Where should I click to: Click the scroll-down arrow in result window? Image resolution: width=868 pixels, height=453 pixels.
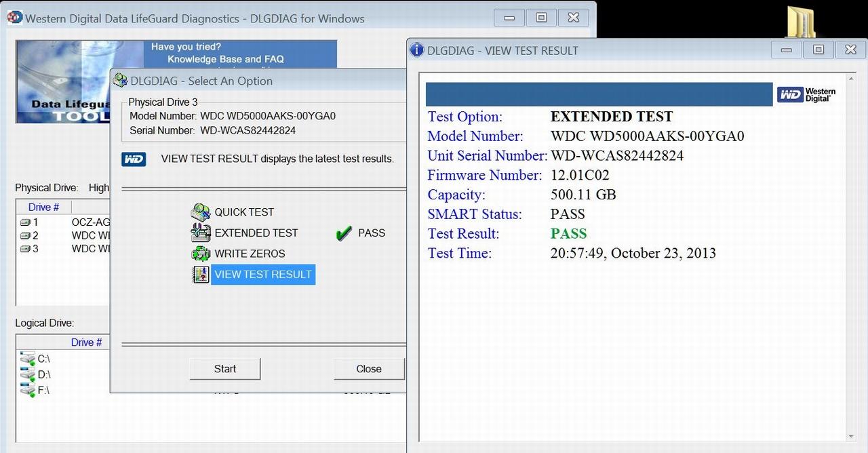pyautogui.click(x=851, y=437)
